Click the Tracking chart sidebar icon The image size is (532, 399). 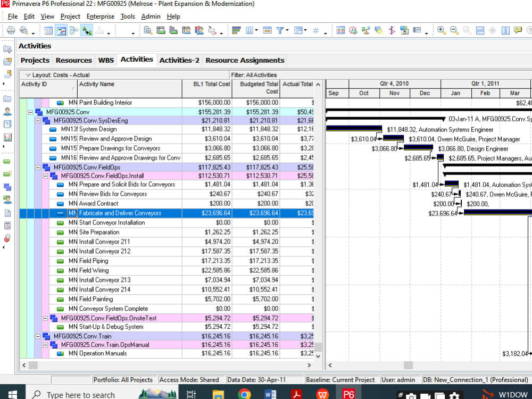coord(7,137)
